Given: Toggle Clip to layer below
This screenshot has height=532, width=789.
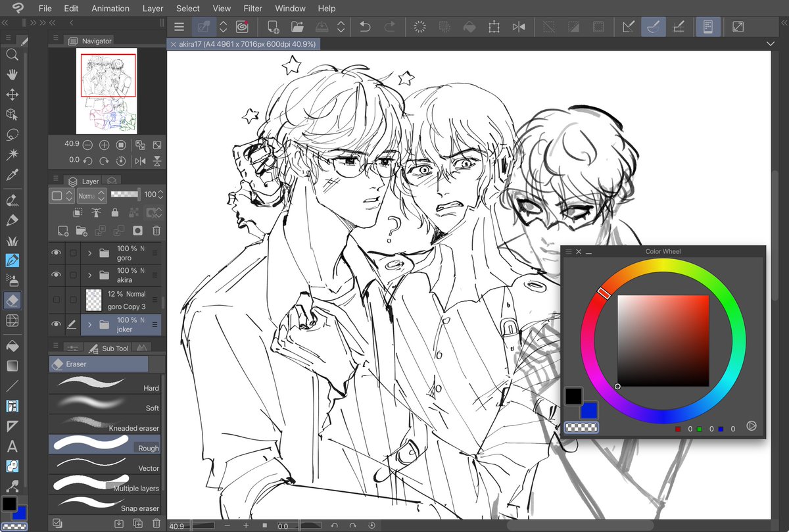Looking at the screenshot, I should coord(78,212).
